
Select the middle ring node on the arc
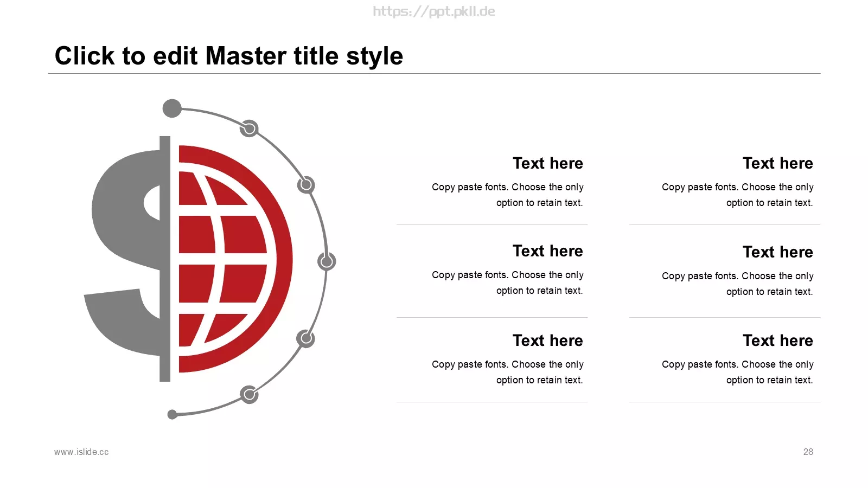(x=327, y=261)
